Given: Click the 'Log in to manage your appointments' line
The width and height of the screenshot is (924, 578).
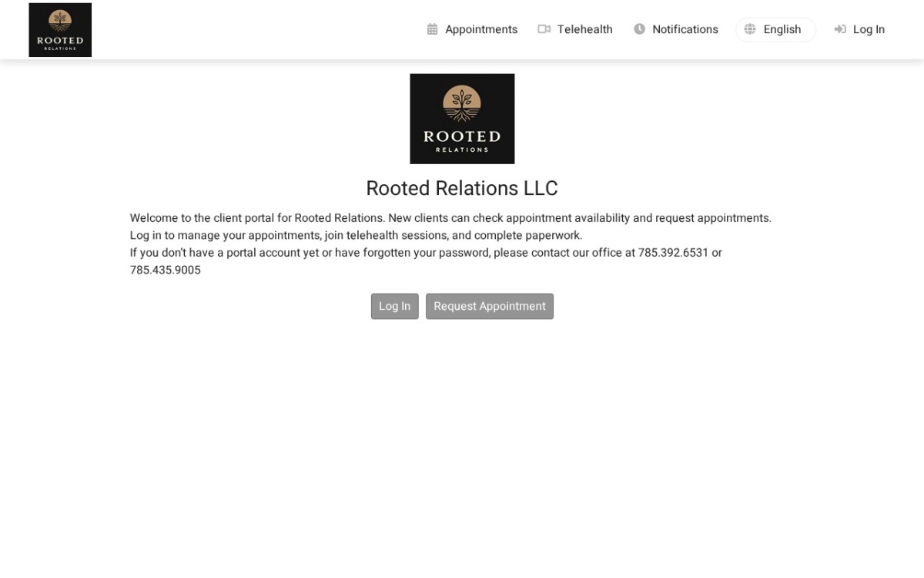Looking at the screenshot, I should (357, 236).
